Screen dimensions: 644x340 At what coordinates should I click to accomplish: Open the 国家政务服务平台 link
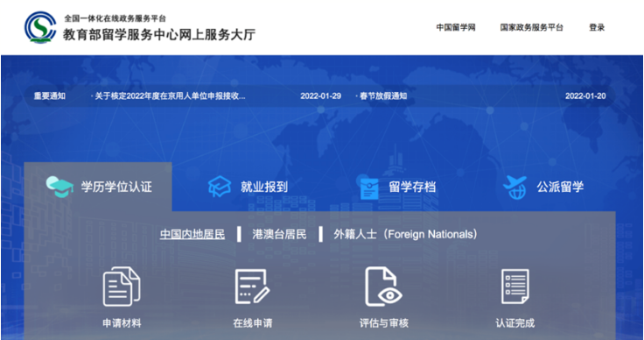[531, 27]
